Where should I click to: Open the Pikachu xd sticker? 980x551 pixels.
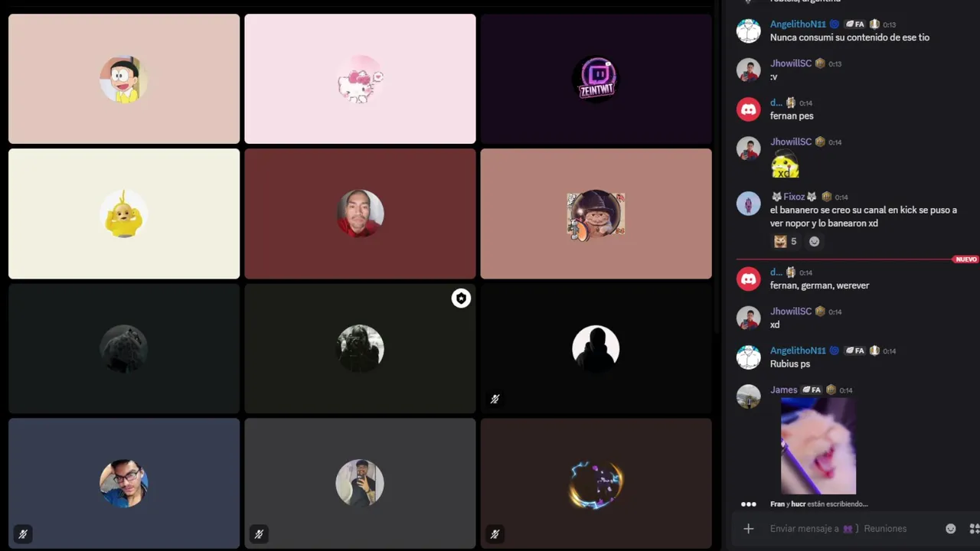point(785,164)
